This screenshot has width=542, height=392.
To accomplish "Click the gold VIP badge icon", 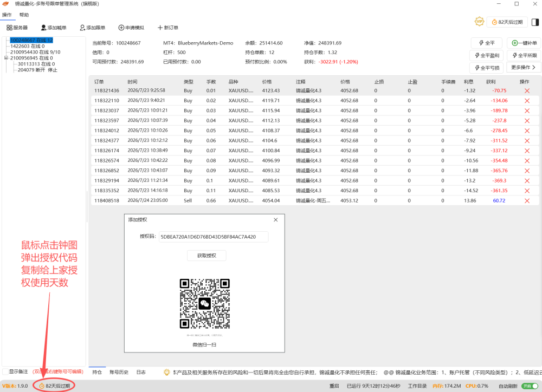I will click(x=479, y=22).
